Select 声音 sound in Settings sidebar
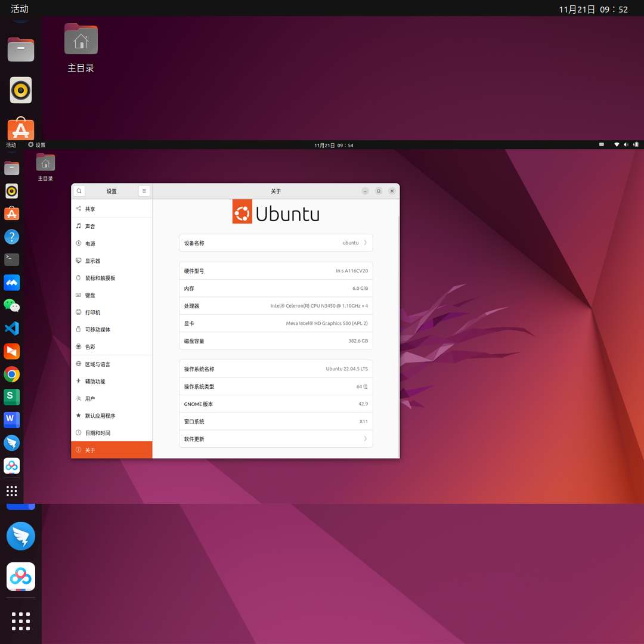This screenshot has height=644, width=644. [x=112, y=226]
